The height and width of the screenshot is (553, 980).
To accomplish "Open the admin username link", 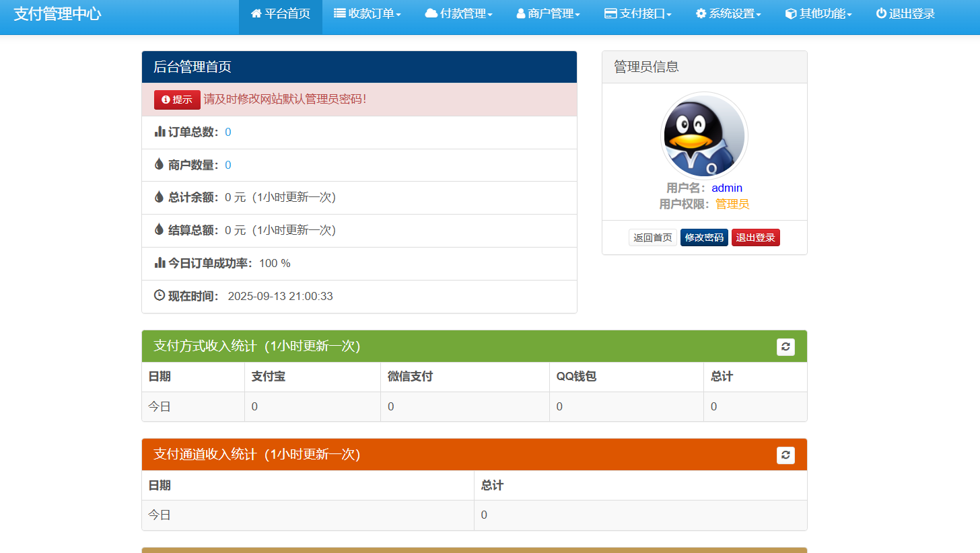I will [x=726, y=188].
